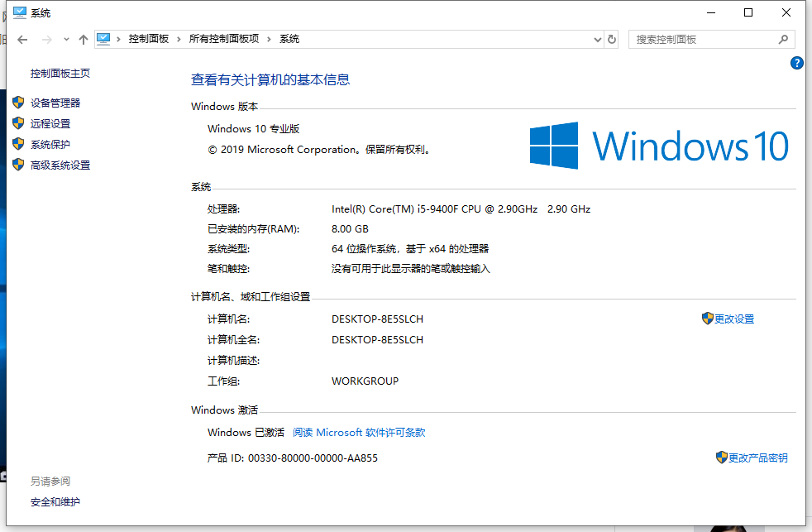Image resolution: width=812 pixels, height=532 pixels.
Task: Refresh the control panel page
Action: (x=612, y=40)
